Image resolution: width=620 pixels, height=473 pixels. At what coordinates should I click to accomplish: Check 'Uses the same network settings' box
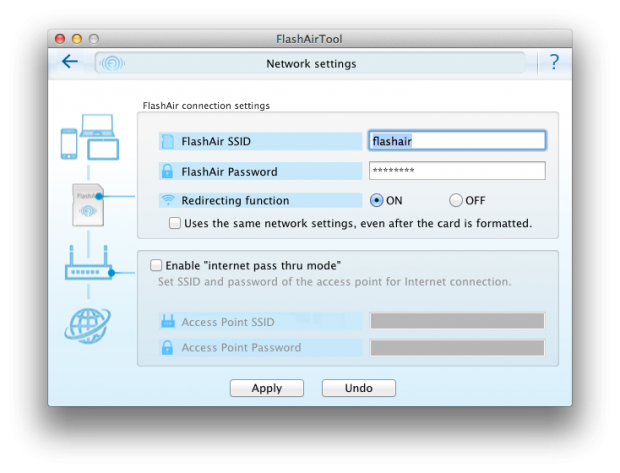(x=175, y=223)
